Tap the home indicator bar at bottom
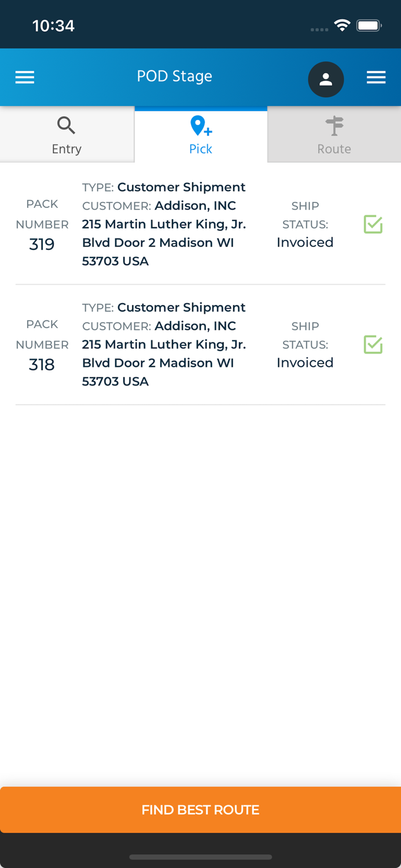The width and height of the screenshot is (401, 868). [x=200, y=858]
